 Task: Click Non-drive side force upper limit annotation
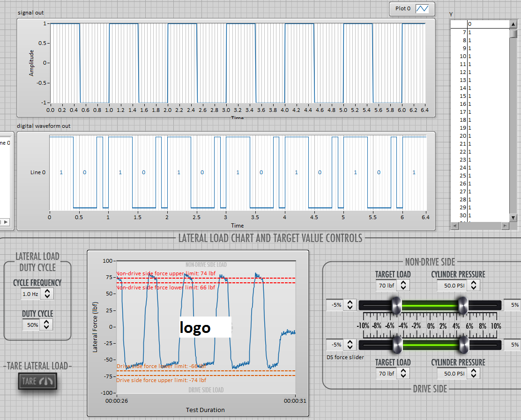point(166,273)
